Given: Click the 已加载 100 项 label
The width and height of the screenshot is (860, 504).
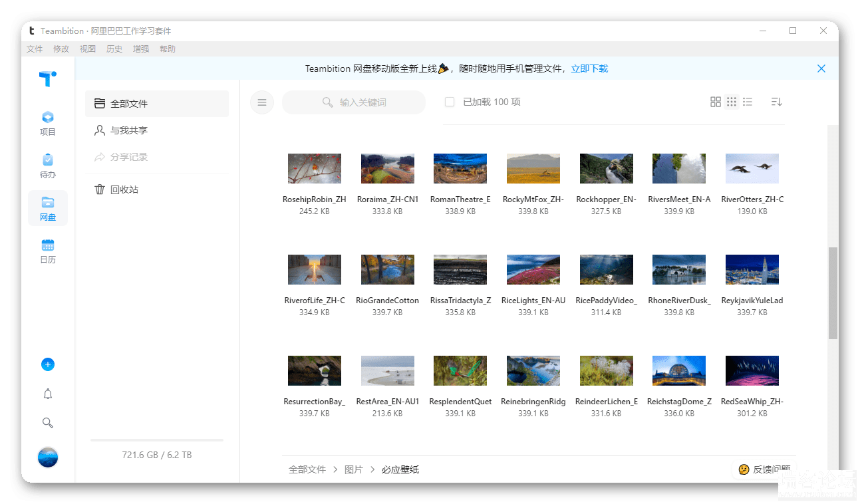Looking at the screenshot, I should [x=492, y=102].
